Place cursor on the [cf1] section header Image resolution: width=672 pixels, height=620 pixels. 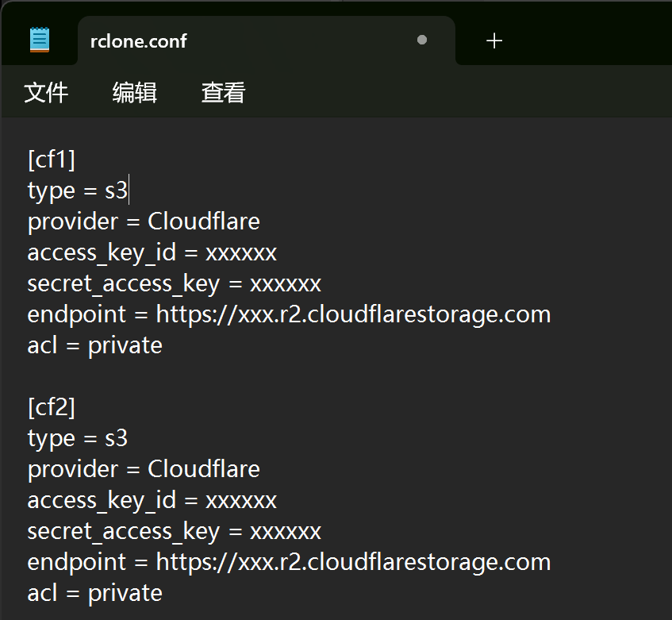(52, 160)
